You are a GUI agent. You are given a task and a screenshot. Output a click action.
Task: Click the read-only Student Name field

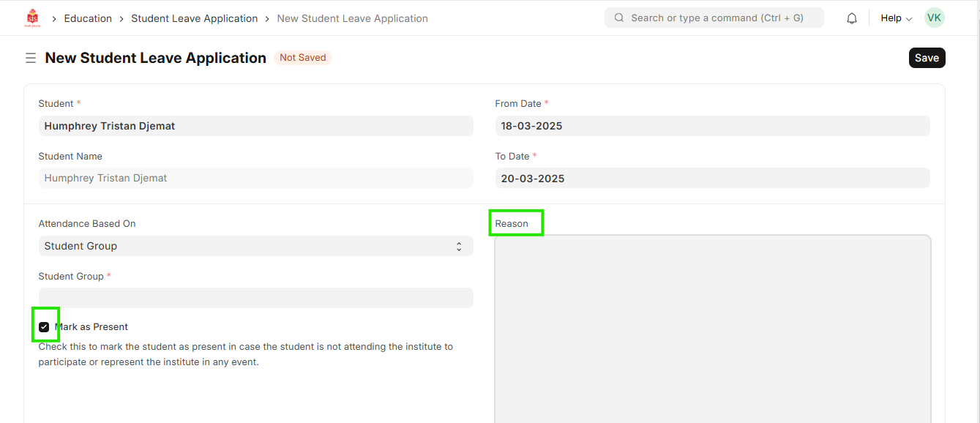[x=255, y=178]
